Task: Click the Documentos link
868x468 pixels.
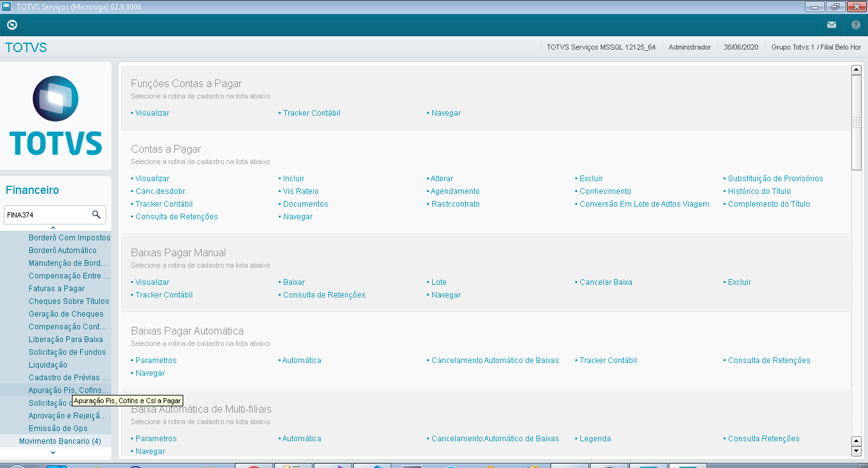Action: pos(305,204)
